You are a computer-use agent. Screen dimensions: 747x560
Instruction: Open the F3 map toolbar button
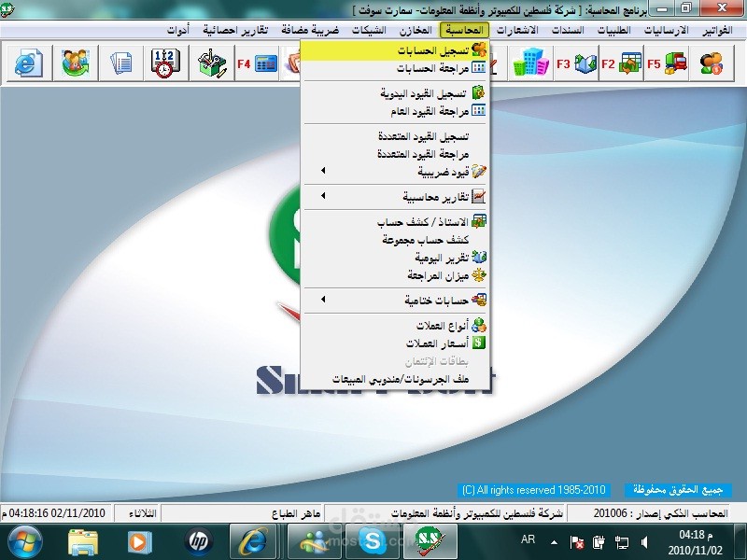(576, 63)
